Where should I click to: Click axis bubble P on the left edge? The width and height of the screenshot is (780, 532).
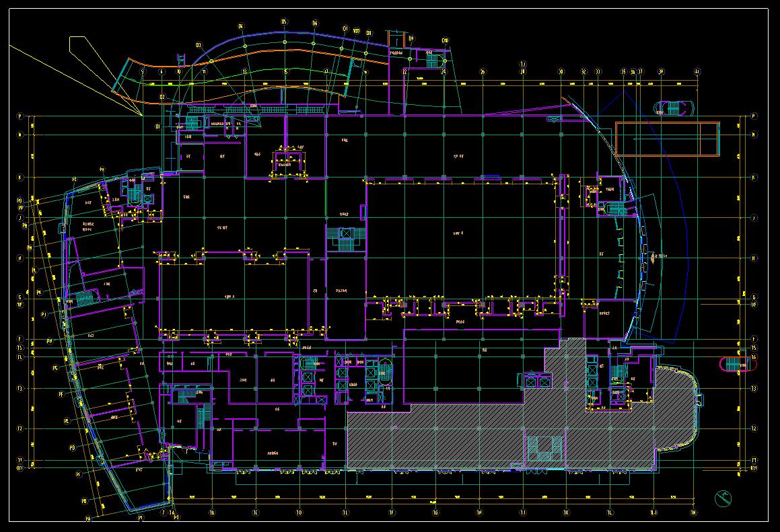coord(20,116)
